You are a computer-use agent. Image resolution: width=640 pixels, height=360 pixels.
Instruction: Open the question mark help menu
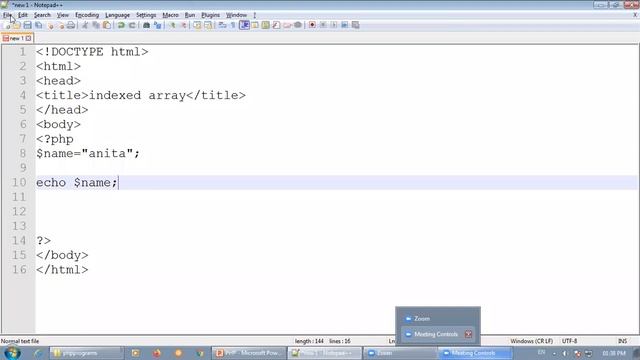(255, 15)
